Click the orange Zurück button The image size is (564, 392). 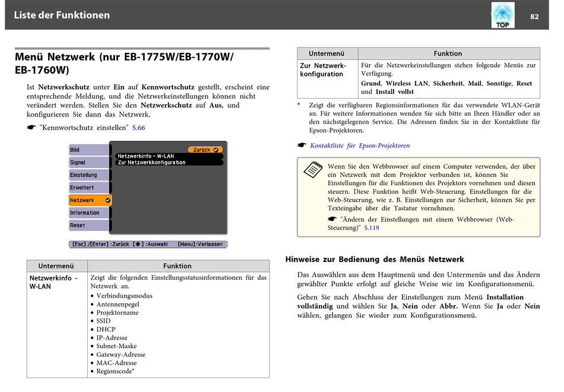click(x=205, y=150)
